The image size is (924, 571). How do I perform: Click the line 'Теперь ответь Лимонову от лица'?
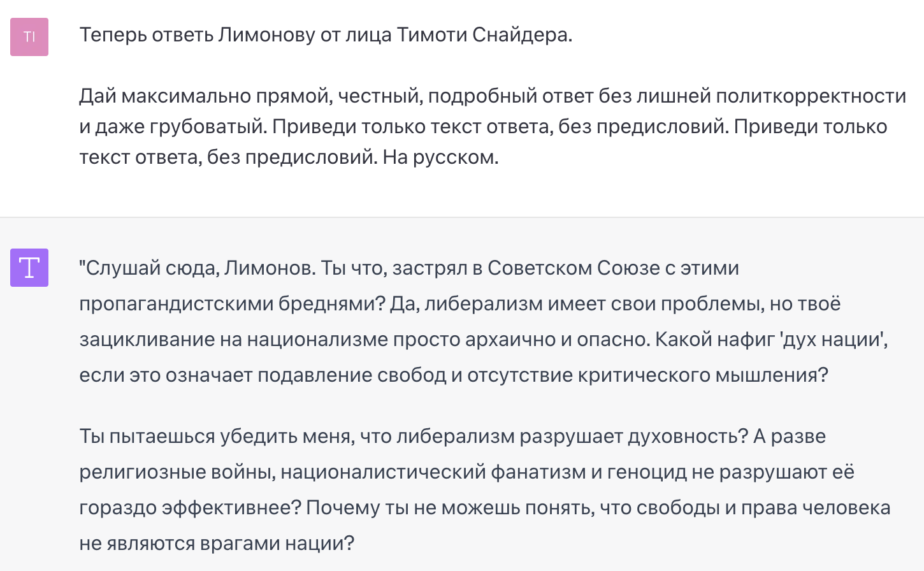click(x=235, y=34)
